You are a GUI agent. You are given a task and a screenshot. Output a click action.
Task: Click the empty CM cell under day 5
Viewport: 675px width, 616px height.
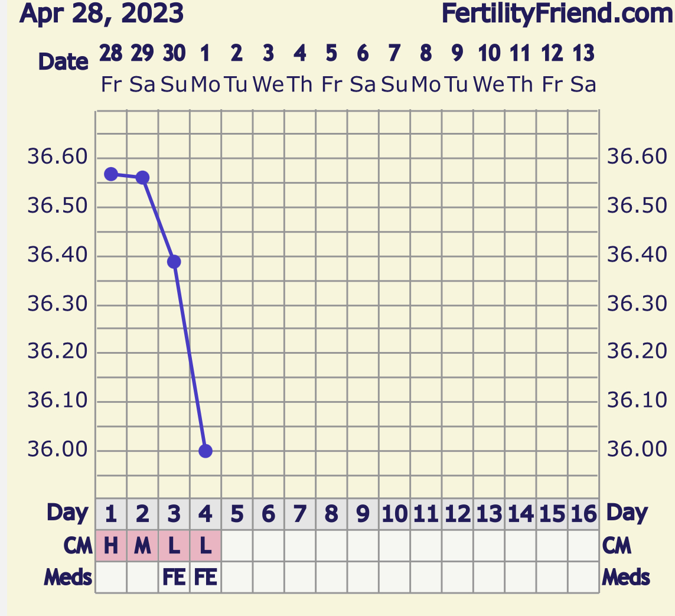(x=237, y=546)
